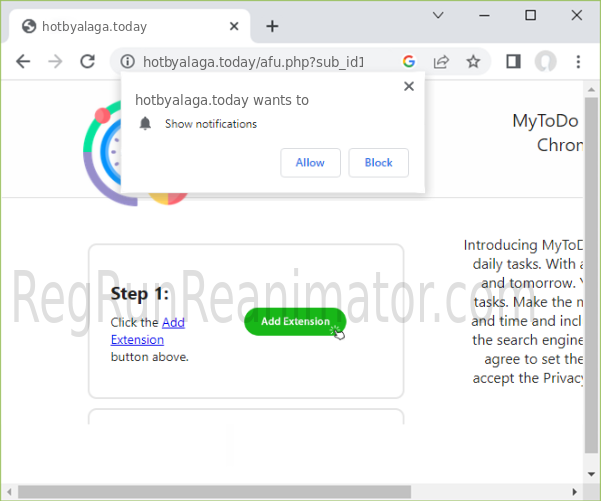Image resolution: width=601 pixels, height=501 pixels.
Task: Open the browser side panel
Action: (x=513, y=61)
